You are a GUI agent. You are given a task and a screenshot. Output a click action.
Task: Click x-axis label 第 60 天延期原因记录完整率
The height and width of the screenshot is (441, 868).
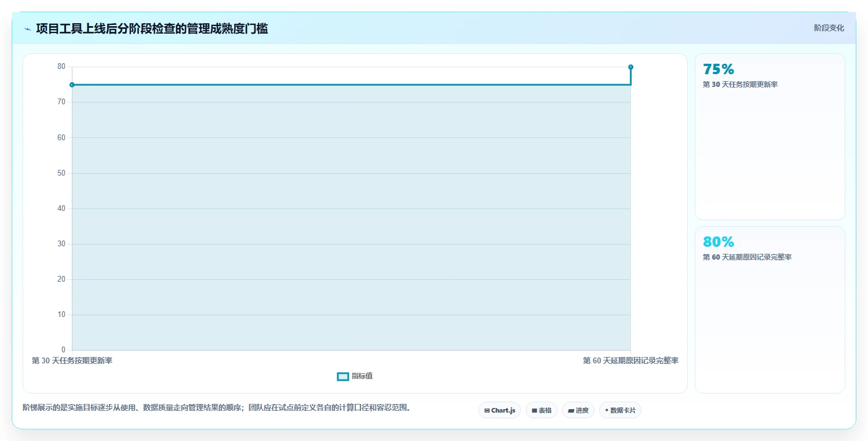click(x=630, y=360)
